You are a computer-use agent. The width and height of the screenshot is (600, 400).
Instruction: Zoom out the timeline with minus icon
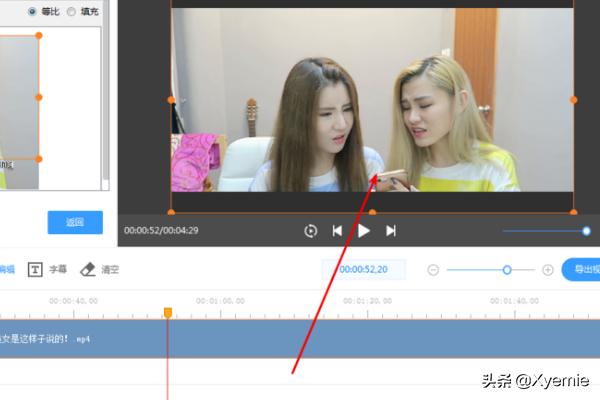click(433, 270)
